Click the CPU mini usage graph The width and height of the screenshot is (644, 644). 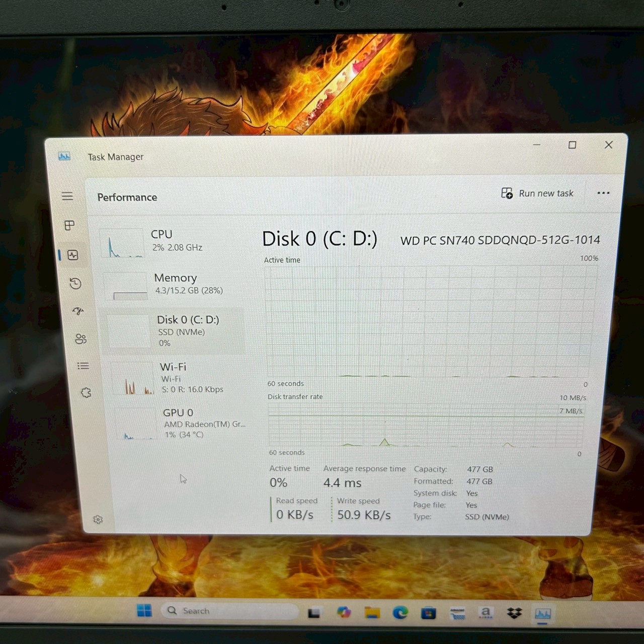(122, 243)
